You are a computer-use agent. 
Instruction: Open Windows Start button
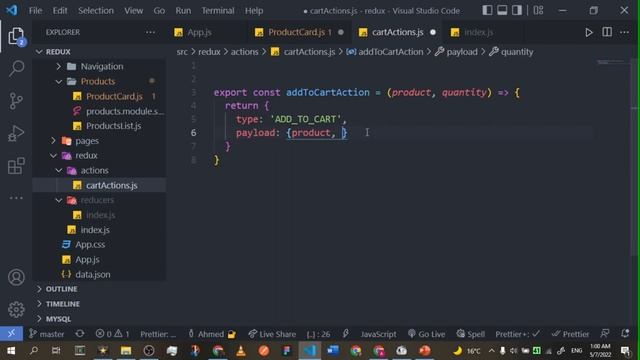(11, 351)
